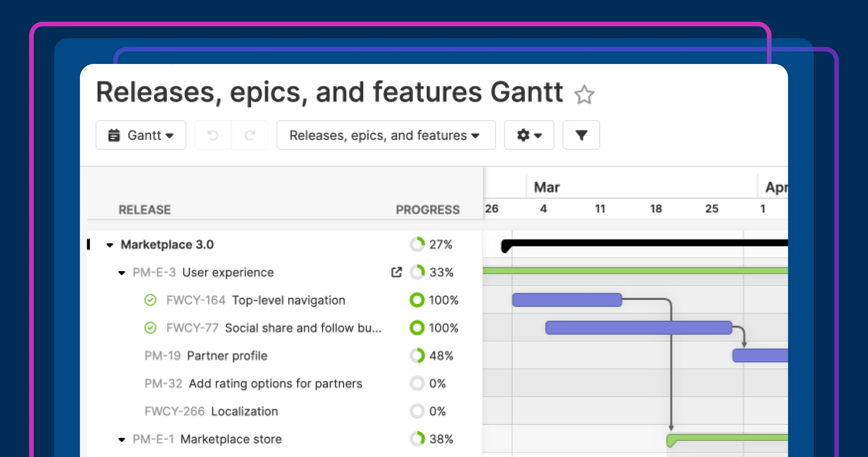
Task: Click the redo arrow icon
Action: click(x=250, y=135)
